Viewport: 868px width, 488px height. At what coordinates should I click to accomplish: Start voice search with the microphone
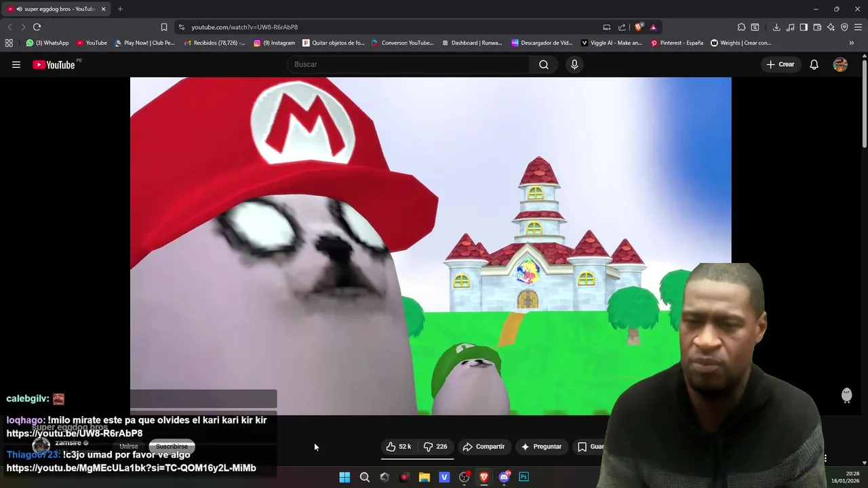[574, 64]
